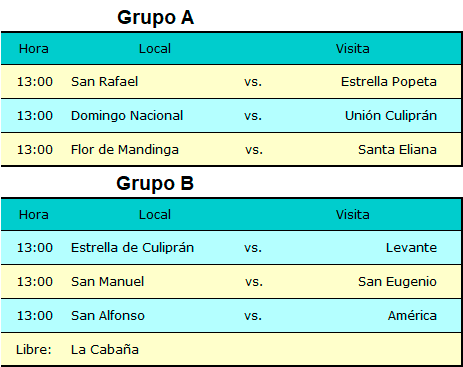
Task: Click the América team name
Action: pos(412,315)
